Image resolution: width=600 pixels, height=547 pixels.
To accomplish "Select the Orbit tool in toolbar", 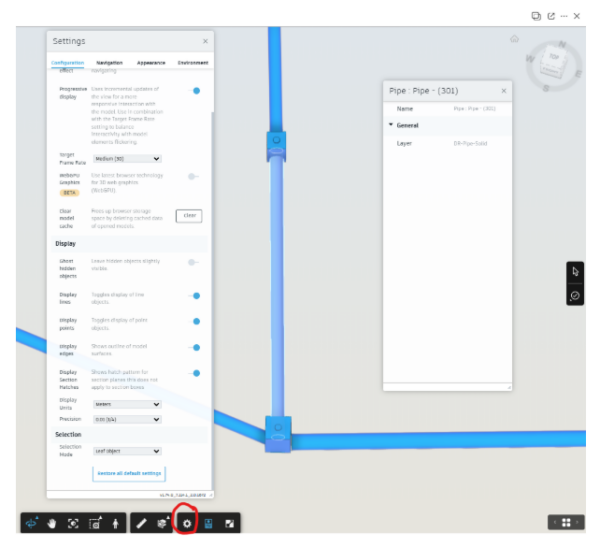I will pos(32,523).
